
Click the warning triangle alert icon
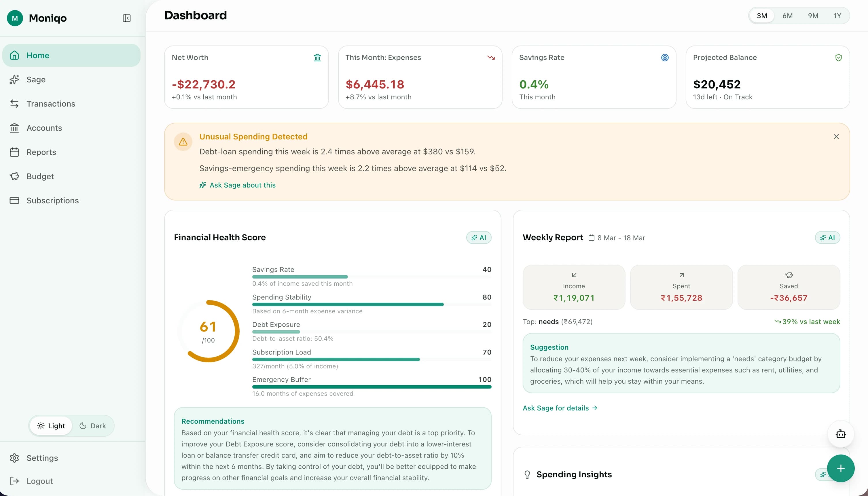click(183, 141)
